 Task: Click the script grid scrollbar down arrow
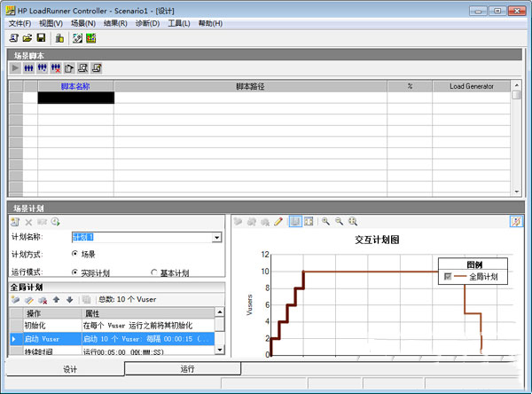(x=516, y=192)
